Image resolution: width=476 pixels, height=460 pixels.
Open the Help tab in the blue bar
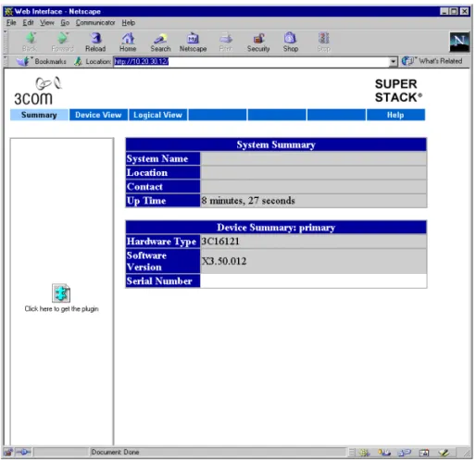(395, 115)
